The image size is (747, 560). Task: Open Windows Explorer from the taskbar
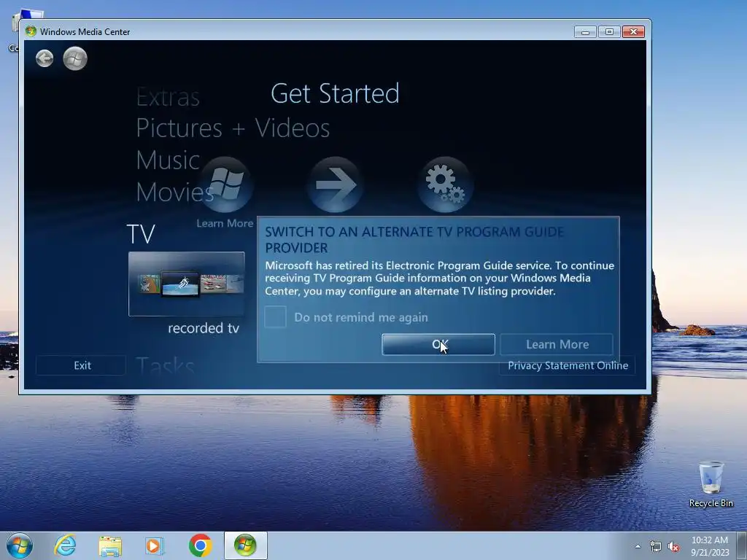[110, 545]
